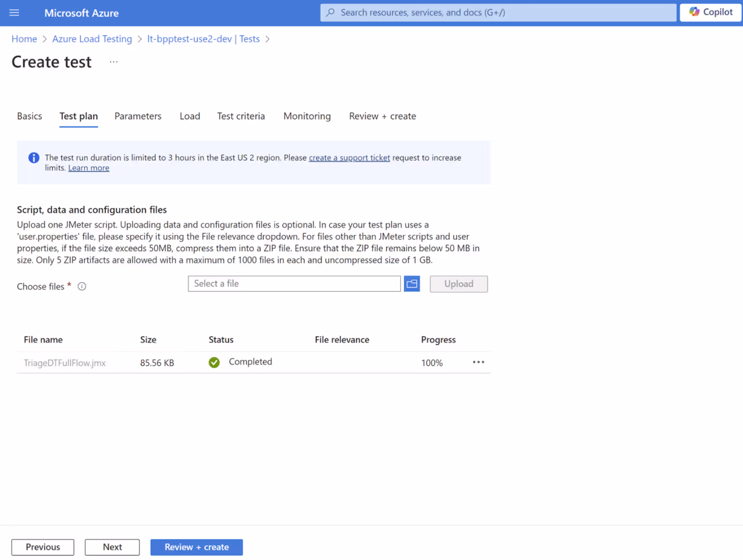This screenshot has height=560, width=743.
Task: Click the 100% progress value
Action: coord(432,363)
